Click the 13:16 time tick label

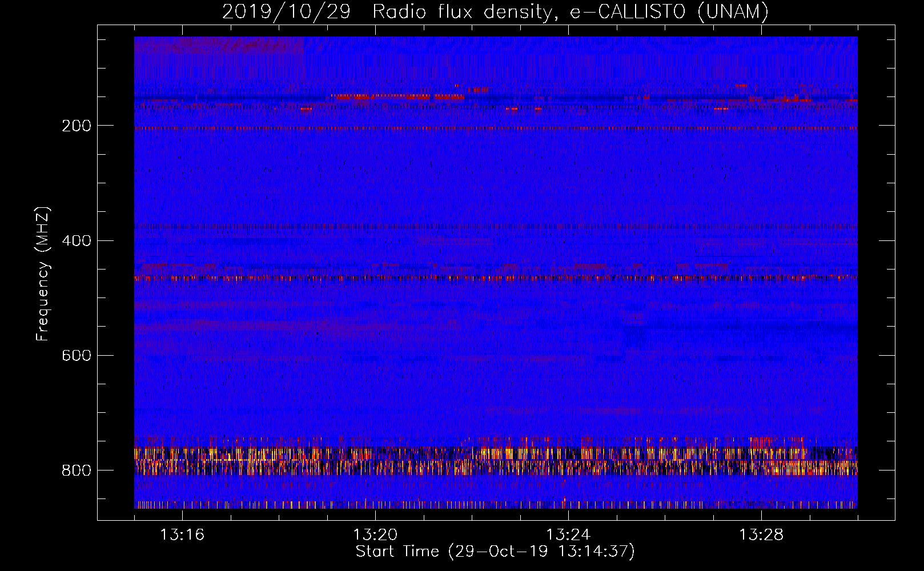[182, 535]
